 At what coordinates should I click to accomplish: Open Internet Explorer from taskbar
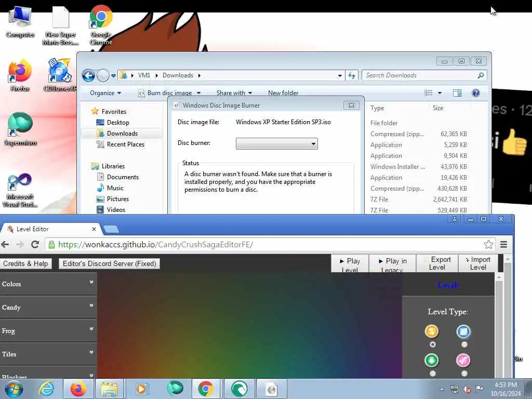click(x=46, y=389)
